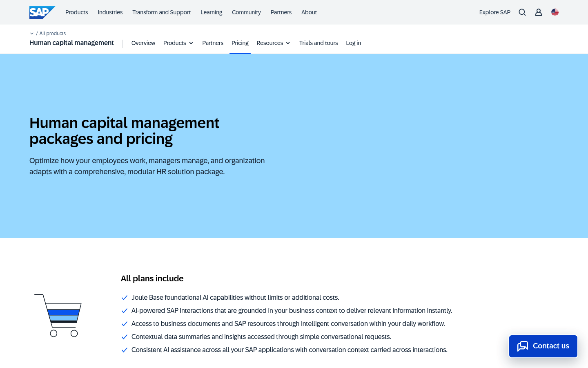588x368 pixels.
Task: Click the 'Human capital management packages and pricing' heading
Action: tap(125, 131)
